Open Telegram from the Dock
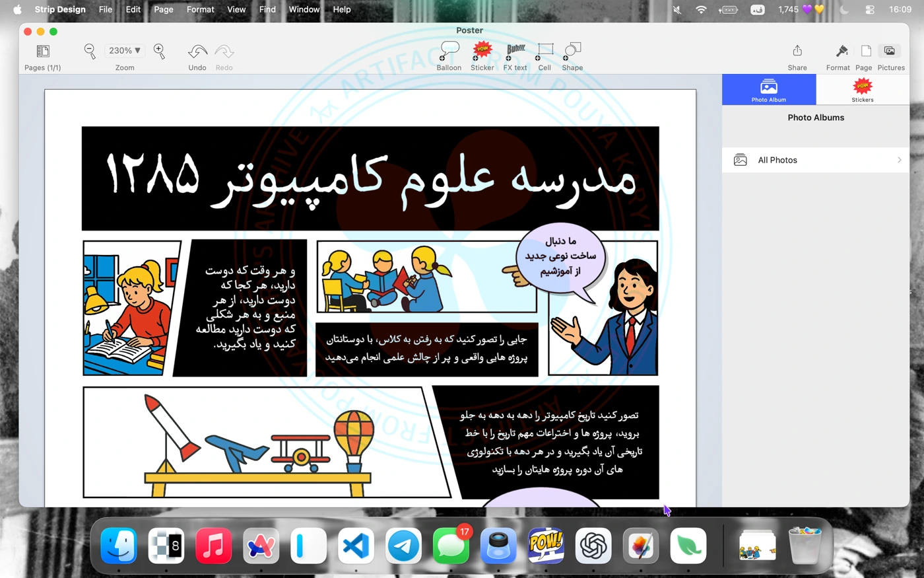Image resolution: width=924 pixels, height=578 pixels. [403, 546]
